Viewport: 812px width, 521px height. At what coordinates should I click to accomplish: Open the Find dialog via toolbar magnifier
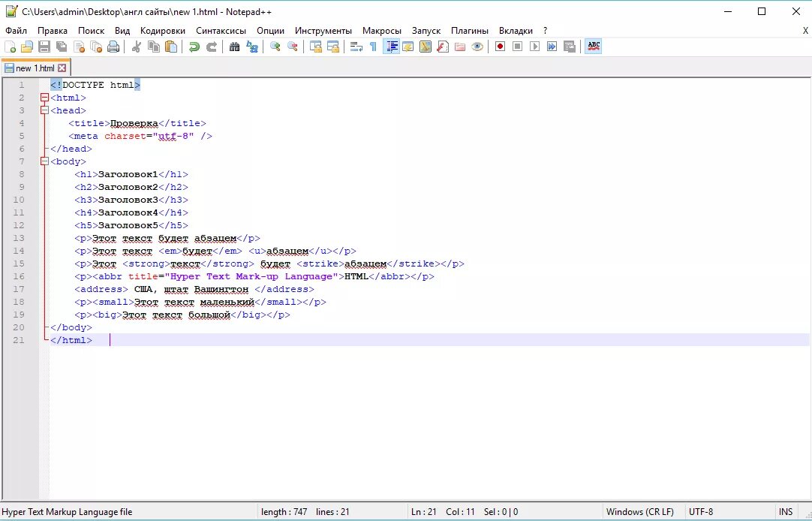coord(235,47)
